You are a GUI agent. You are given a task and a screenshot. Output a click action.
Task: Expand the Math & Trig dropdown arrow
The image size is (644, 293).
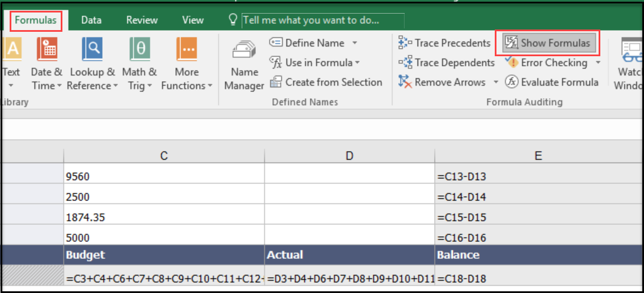(150, 86)
